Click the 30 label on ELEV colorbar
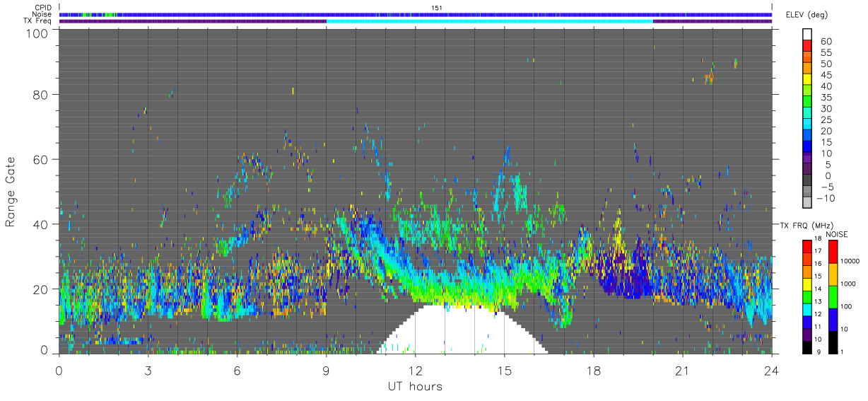The width and height of the screenshot is (868, 401). click(826, 108)
